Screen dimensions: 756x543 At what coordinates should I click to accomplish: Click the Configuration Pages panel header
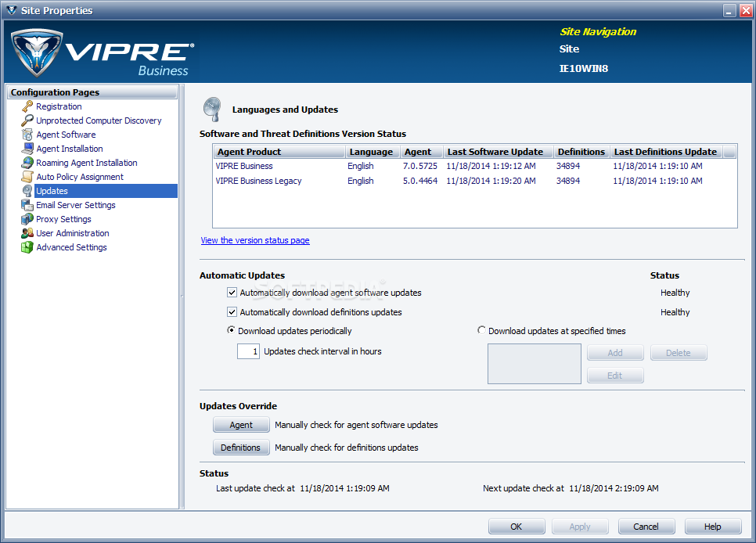[92, 92]
